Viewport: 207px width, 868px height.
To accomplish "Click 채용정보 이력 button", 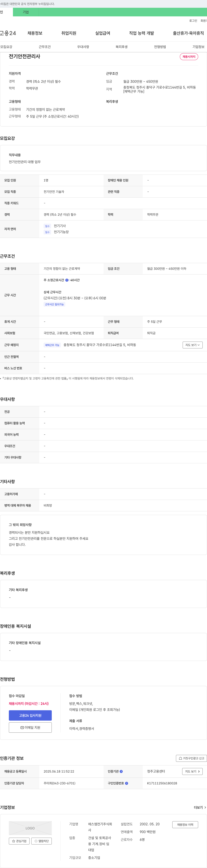I will point(185,824).
